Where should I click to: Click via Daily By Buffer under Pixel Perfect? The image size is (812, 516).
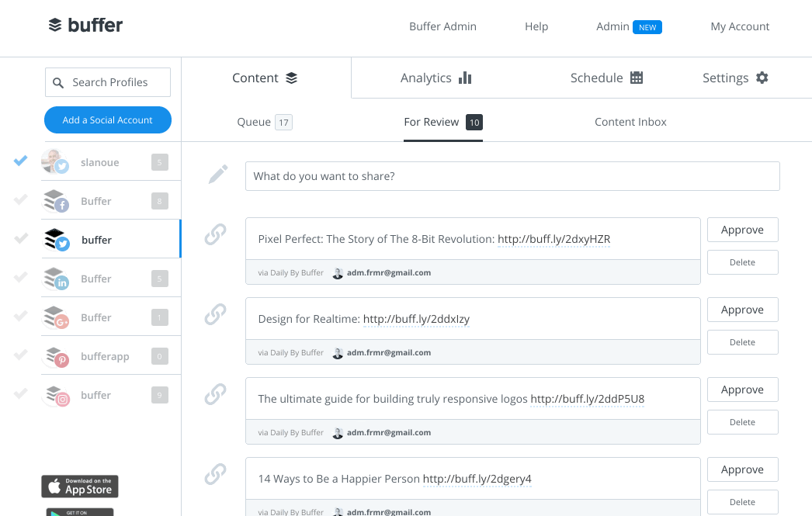click(x=290, y=273)
